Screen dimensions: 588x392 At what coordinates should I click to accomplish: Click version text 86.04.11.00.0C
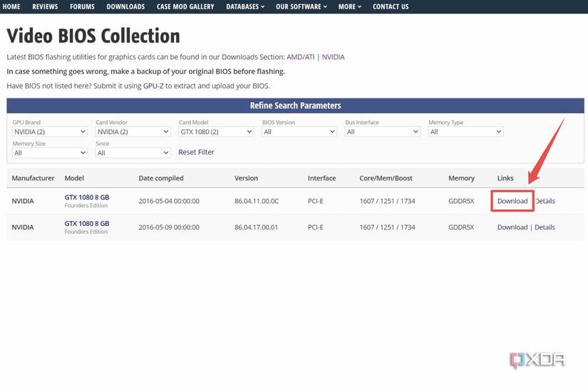(257, 201)
